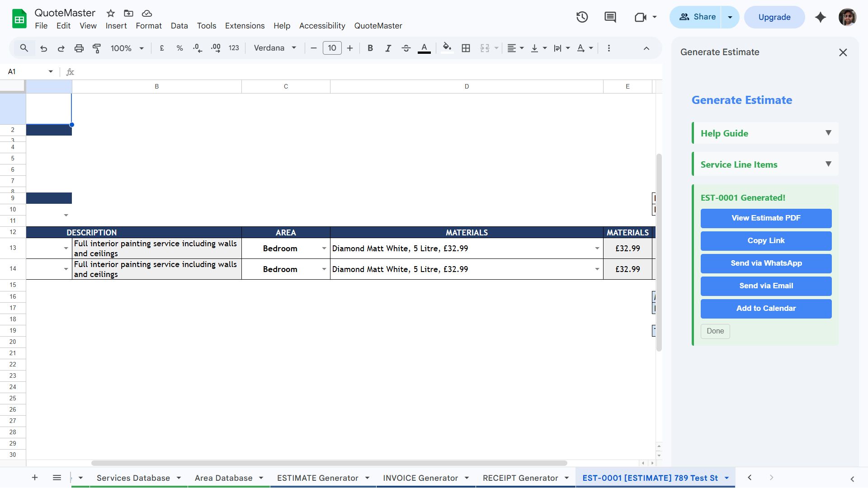The height and width of the screenshot is (488, 868).
Task: Increase decimal places
Action: [216, 48]
